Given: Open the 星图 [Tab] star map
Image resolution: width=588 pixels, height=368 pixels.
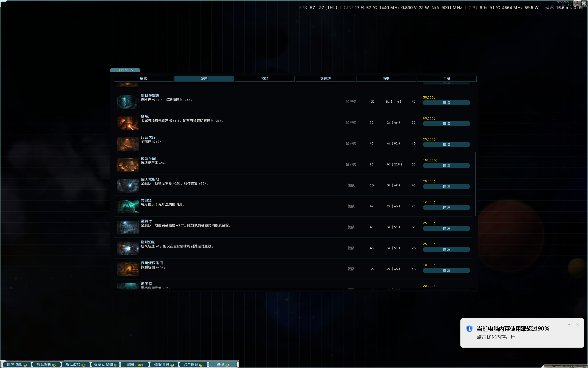Looking at the screenshot, I should click(x=134, y=364).
